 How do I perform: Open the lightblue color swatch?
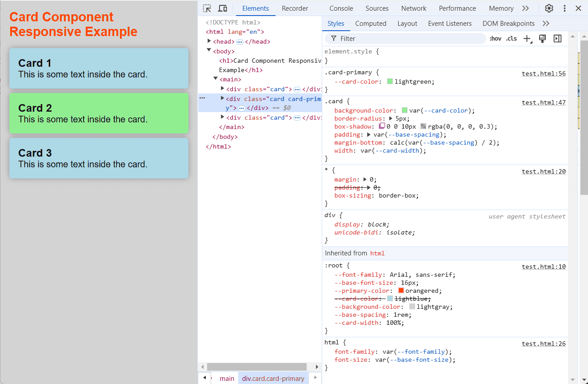coord(390,299)
